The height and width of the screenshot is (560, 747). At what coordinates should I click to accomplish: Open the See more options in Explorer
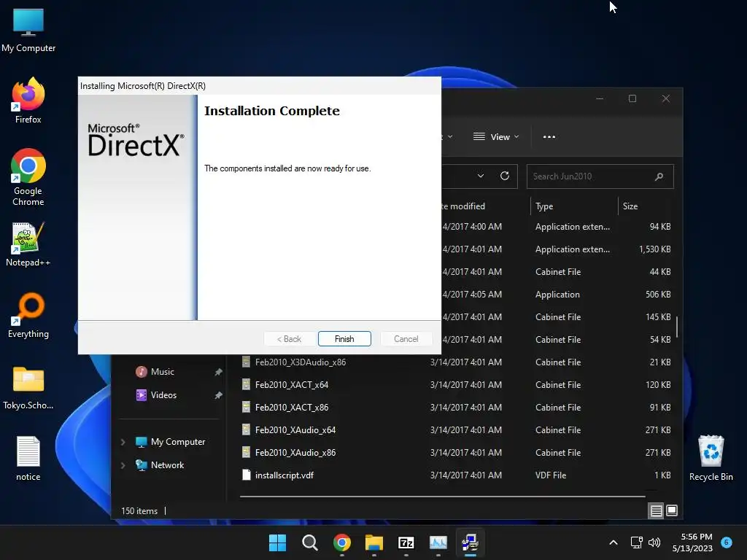(549, 136)
